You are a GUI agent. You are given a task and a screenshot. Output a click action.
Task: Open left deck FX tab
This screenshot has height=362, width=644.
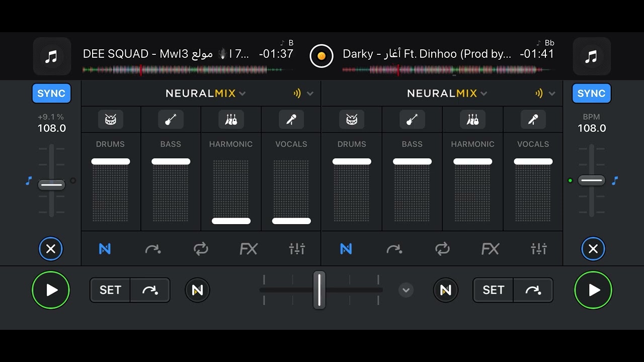(x=249, y=248)
